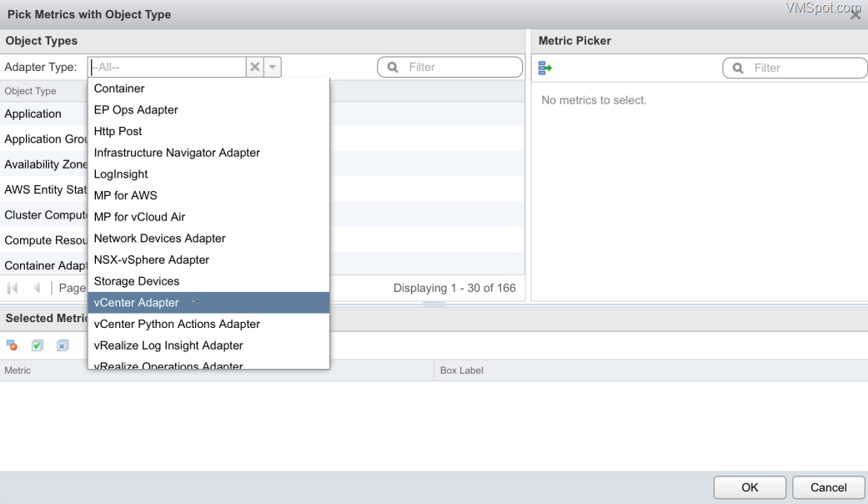Pick Http Post from the dropdown list
Viewport: 868px width, 504px height.
point(208,131)
